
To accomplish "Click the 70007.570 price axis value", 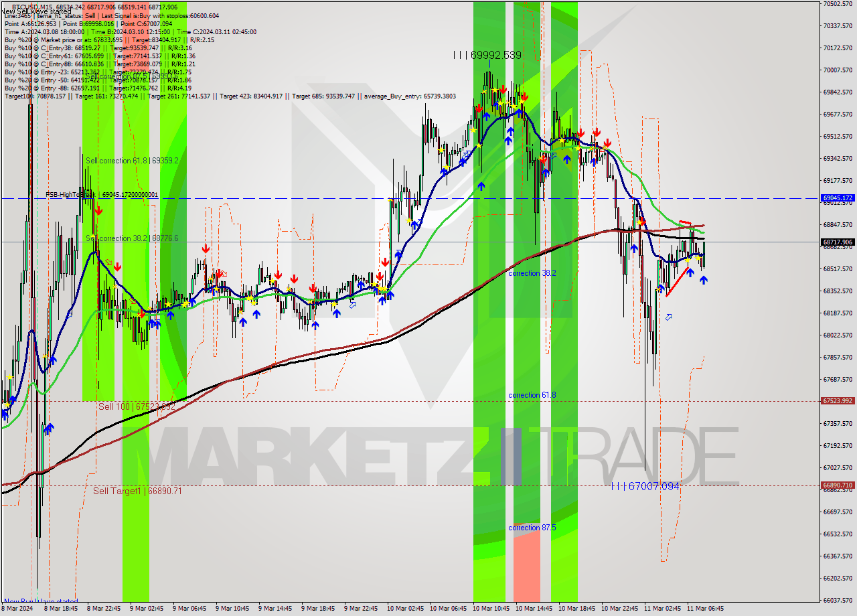I will 838,70.
